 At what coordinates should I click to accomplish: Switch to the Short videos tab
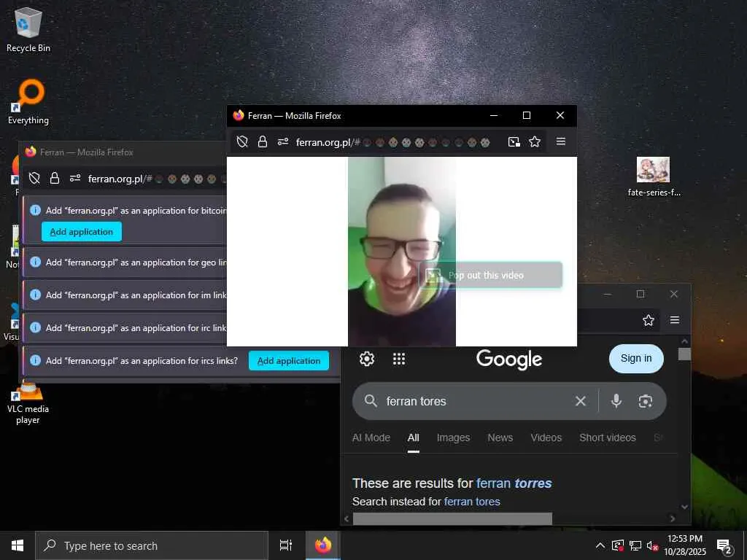[608, 437]
